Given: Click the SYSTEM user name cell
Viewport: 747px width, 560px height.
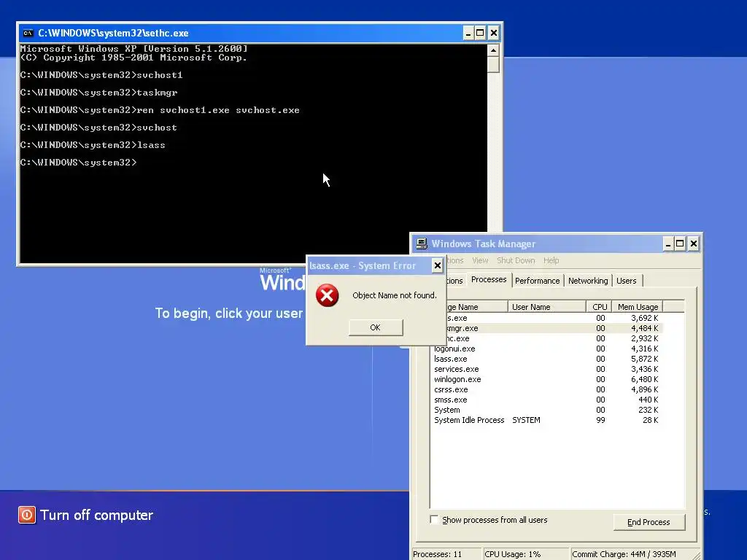Looking at the screenshot, I should coord(527,421).
